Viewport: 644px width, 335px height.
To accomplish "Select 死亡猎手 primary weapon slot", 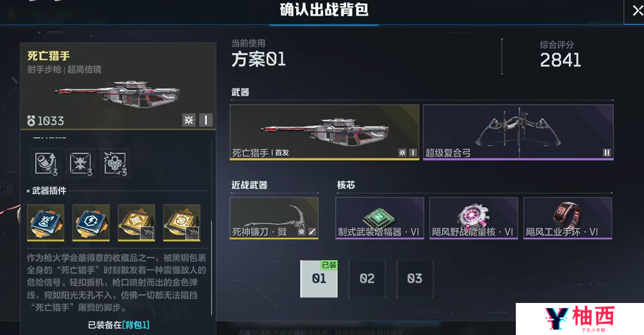I will (324, 132).
